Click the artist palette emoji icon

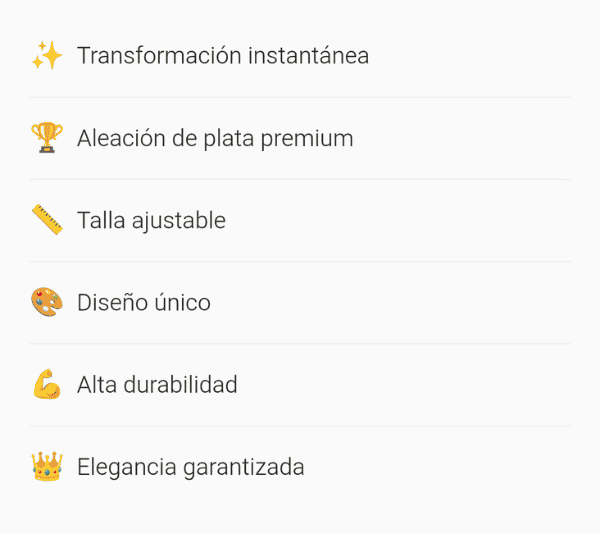[x=47, y=302]
